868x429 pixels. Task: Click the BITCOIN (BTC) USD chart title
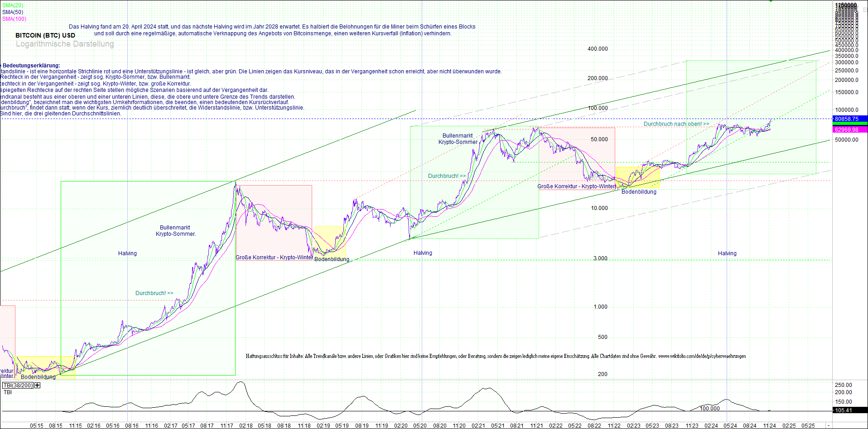45,35
